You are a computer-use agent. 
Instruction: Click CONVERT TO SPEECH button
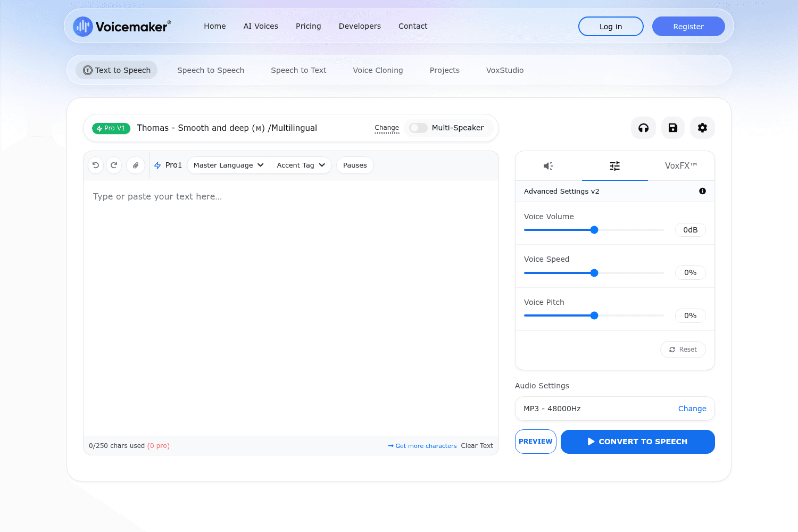pyautogui.click(x=638, y=442)
